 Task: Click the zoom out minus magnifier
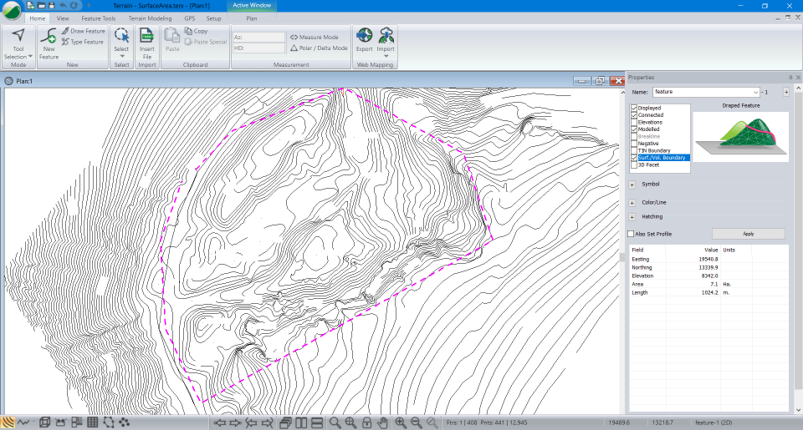click(x=416, y=423)
